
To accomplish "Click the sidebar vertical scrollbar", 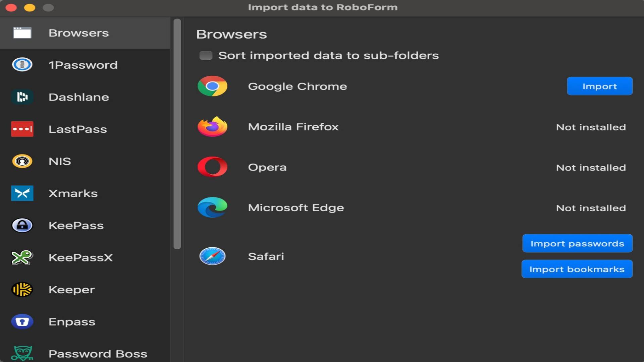I will click(177, 134).
